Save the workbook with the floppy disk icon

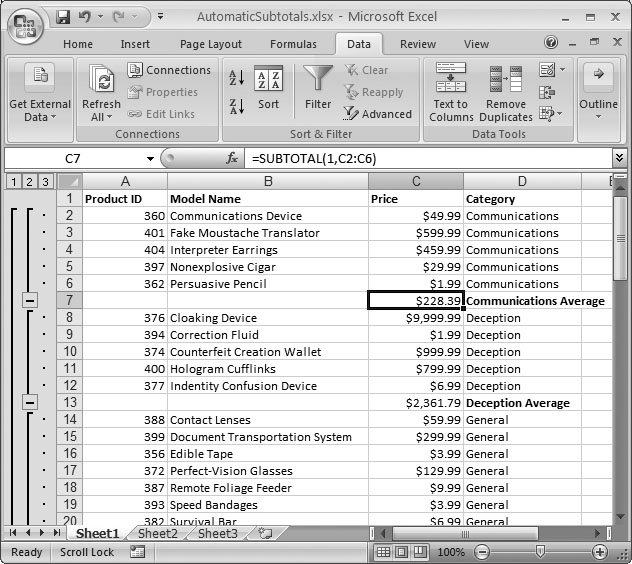point(63,17)
